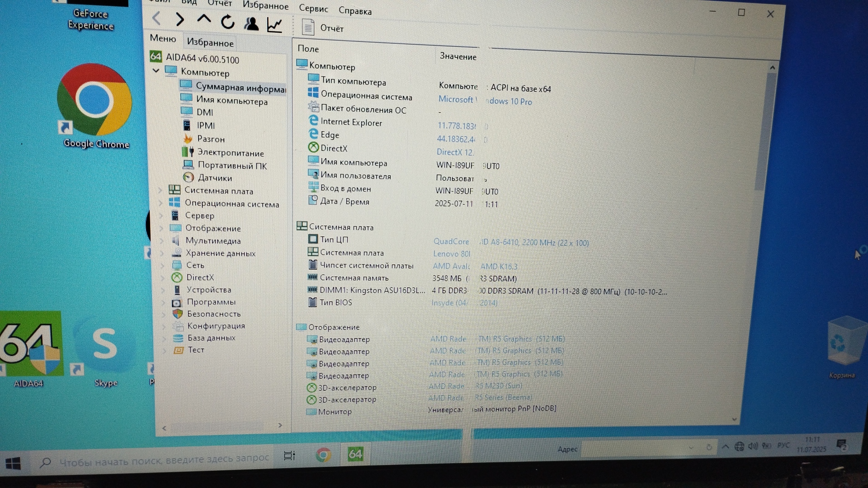Switch to the Избранное tab
This screenshot has height=488, width=868.
[x=210, y=43]
